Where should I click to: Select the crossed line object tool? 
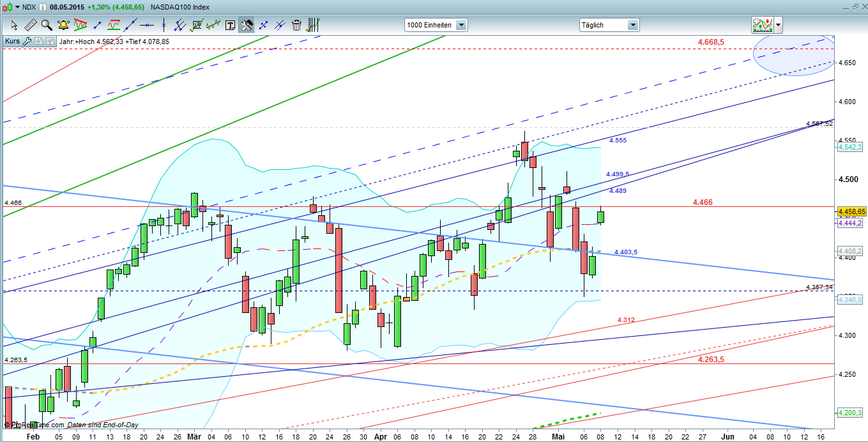pos(280,25)
